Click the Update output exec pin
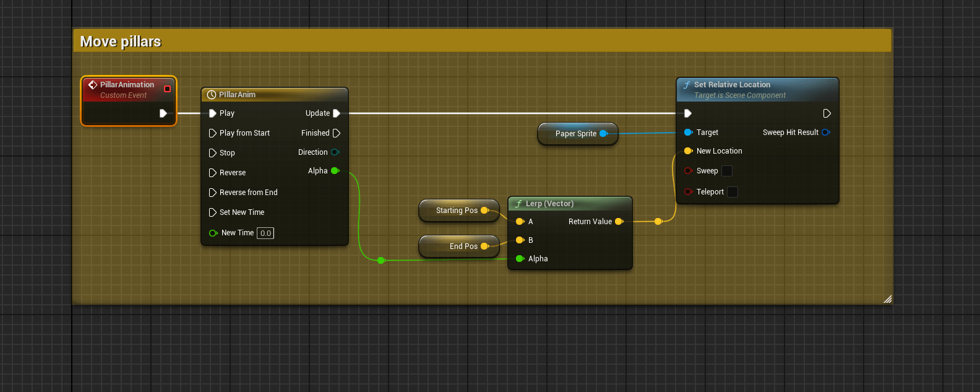This screenshot has height=392, width=980. tap(337, 113)
